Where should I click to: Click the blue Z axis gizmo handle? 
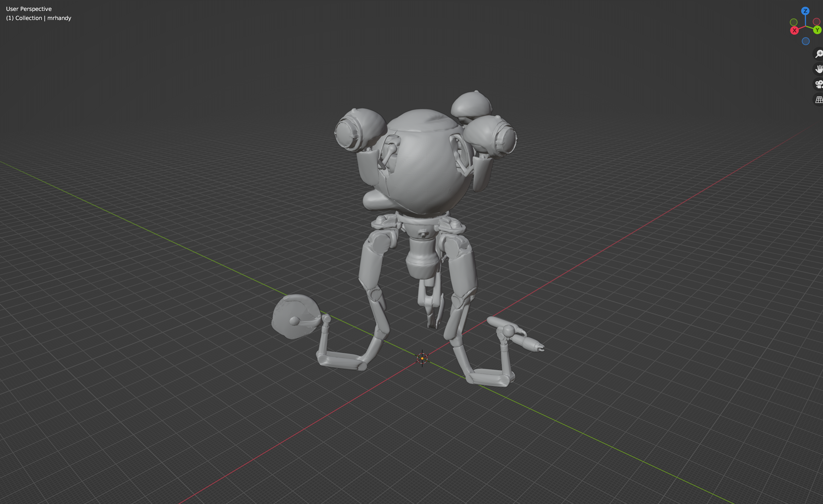[805, 11]
